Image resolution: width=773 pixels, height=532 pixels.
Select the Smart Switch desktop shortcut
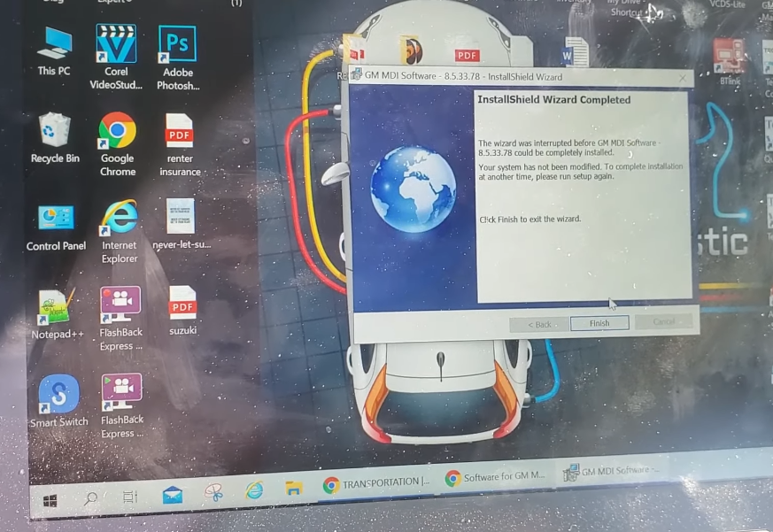59,401
